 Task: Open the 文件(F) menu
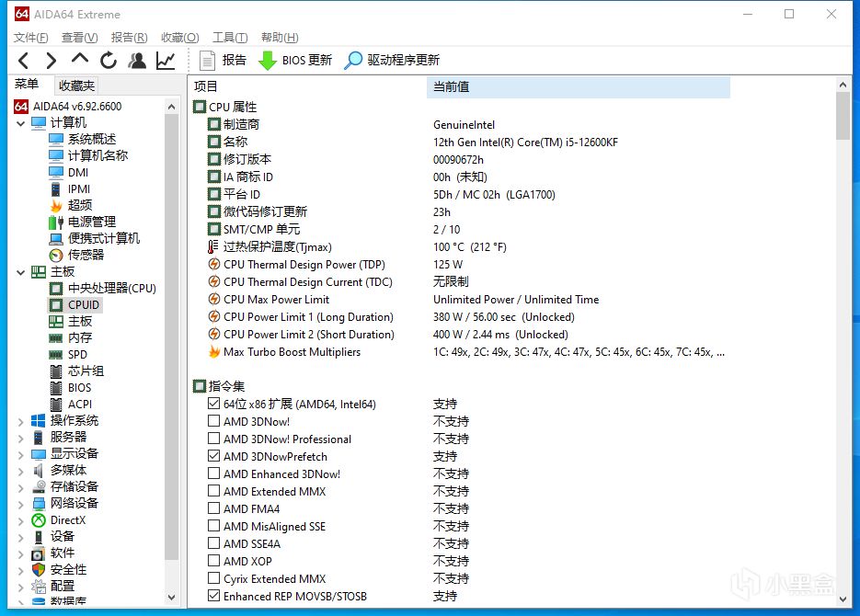pyautogui.click(x=30, y=38)
